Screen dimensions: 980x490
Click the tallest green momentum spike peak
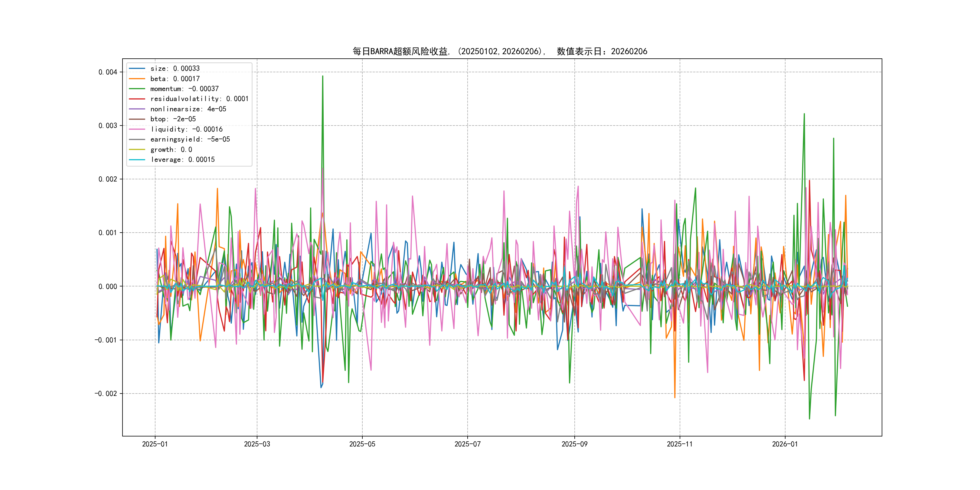pos(323,77)
